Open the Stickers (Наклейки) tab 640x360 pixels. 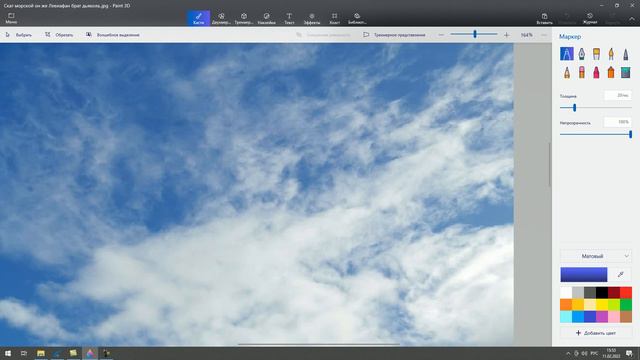point(267,18)
